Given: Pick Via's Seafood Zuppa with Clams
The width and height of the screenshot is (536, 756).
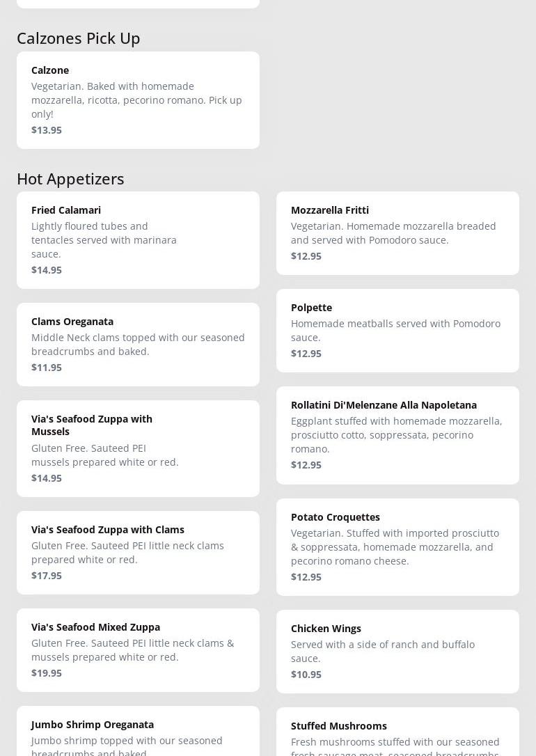Looking at the screenshot, I should coord(138,552).
